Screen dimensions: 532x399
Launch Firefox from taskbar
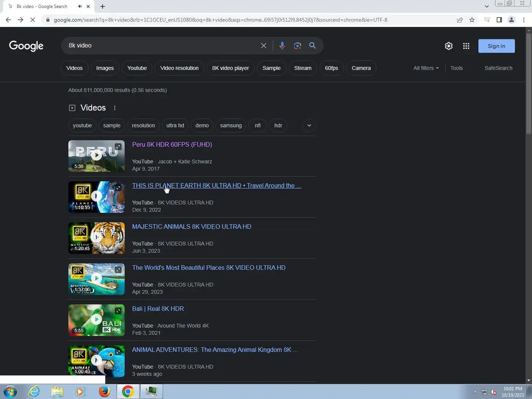pyautogui.click(x=104, y=391)
